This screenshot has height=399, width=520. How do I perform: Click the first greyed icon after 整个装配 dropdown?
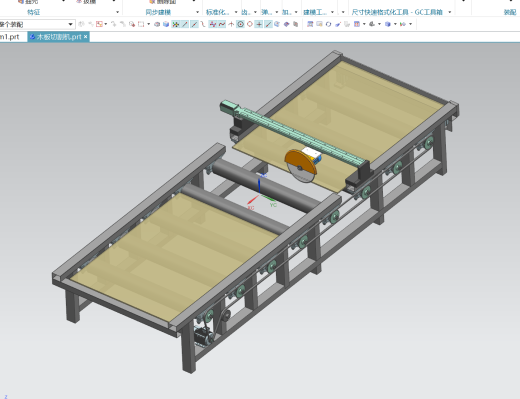coord(81,24)
